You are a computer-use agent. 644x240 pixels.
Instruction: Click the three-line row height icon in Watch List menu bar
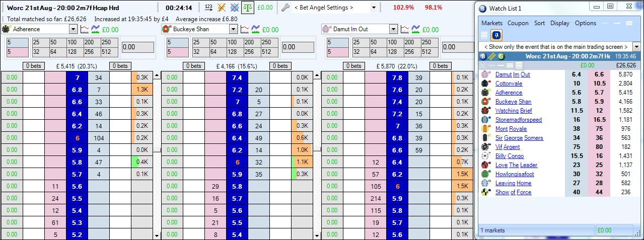click(x=629, y=23)
